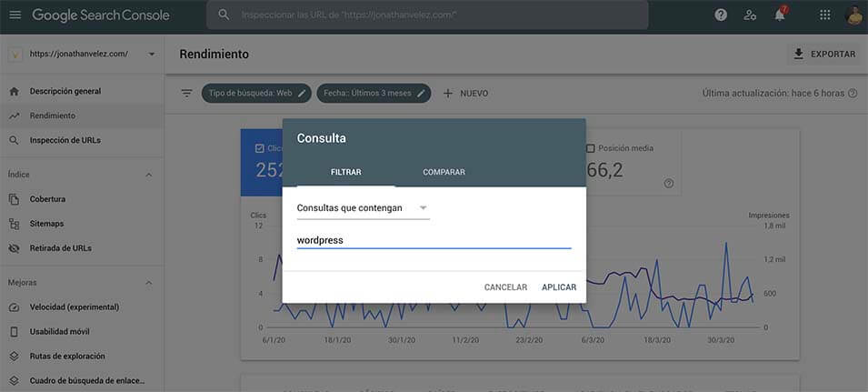
Task: Click the Google Search Console logo
Action: 101,15
